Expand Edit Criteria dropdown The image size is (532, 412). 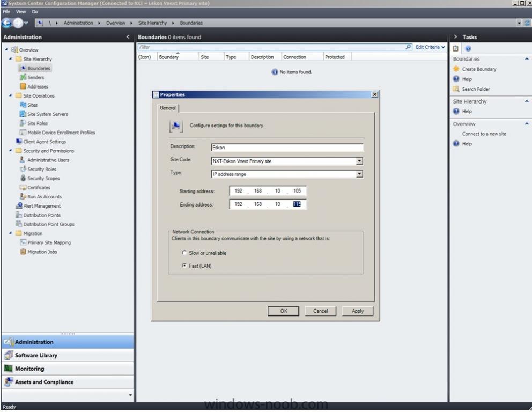pos(431,47)
